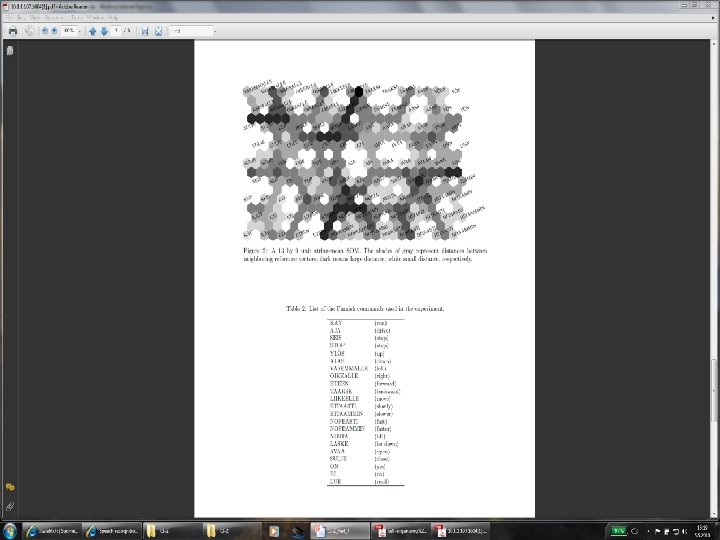Click the zoom percentage field

coord(69,31)
